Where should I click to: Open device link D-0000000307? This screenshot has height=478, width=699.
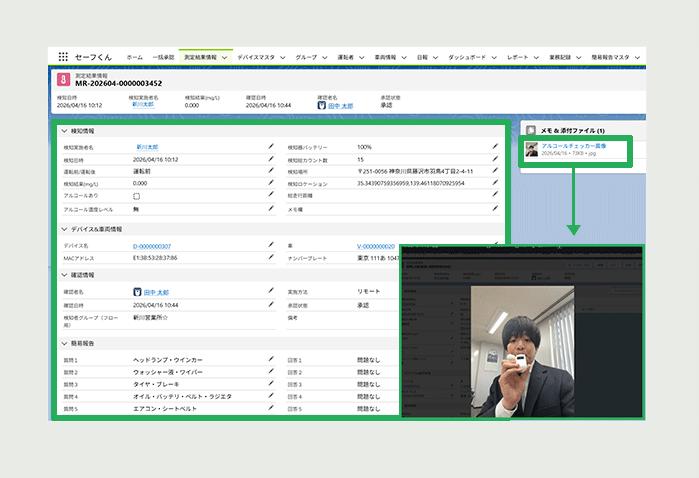(152, 246)
